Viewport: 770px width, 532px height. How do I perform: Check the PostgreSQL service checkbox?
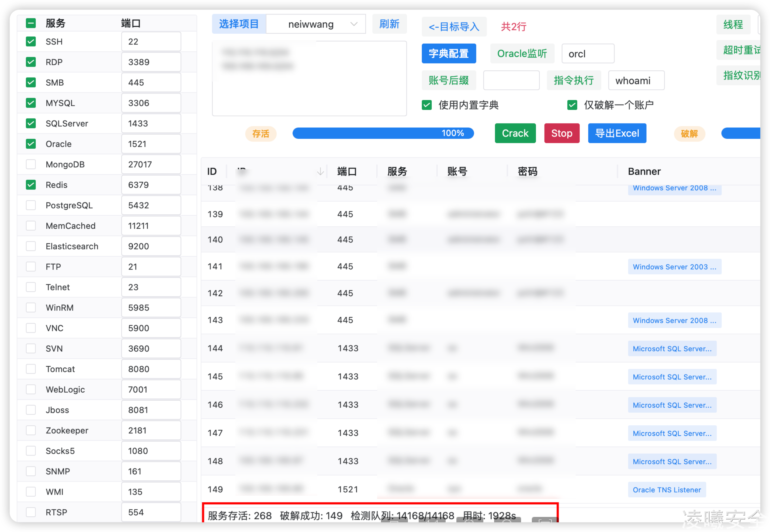[x=31, y=205]
